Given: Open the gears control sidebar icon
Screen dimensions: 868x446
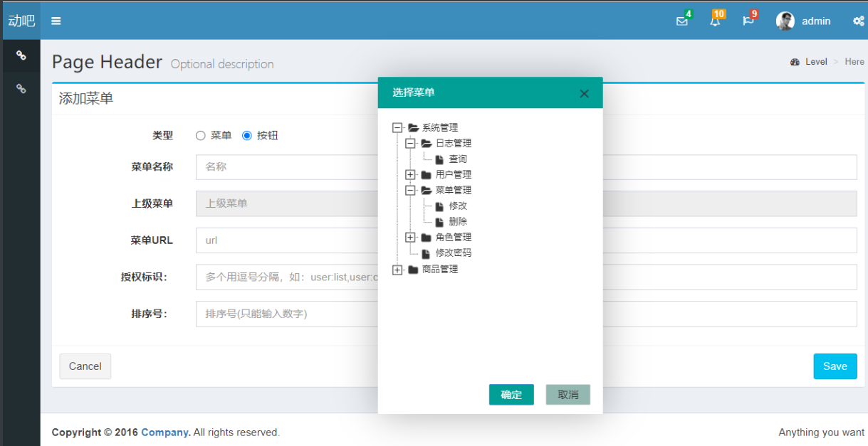Looking at the screenshot, I should pos(859,21).
